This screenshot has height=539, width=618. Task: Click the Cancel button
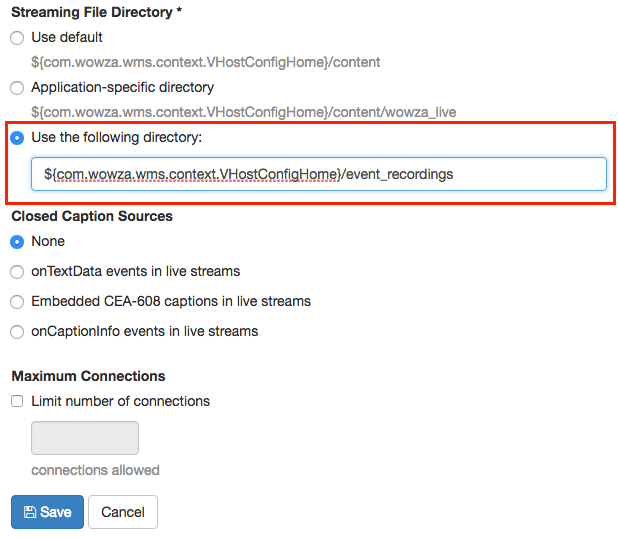coord(123,512)
